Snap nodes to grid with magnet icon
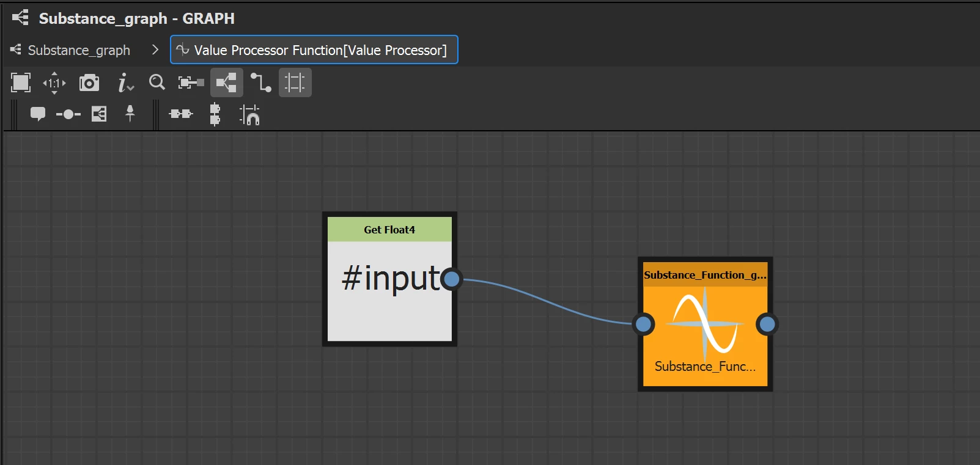Viewport: 980px width, 465px height. (249, 115)
